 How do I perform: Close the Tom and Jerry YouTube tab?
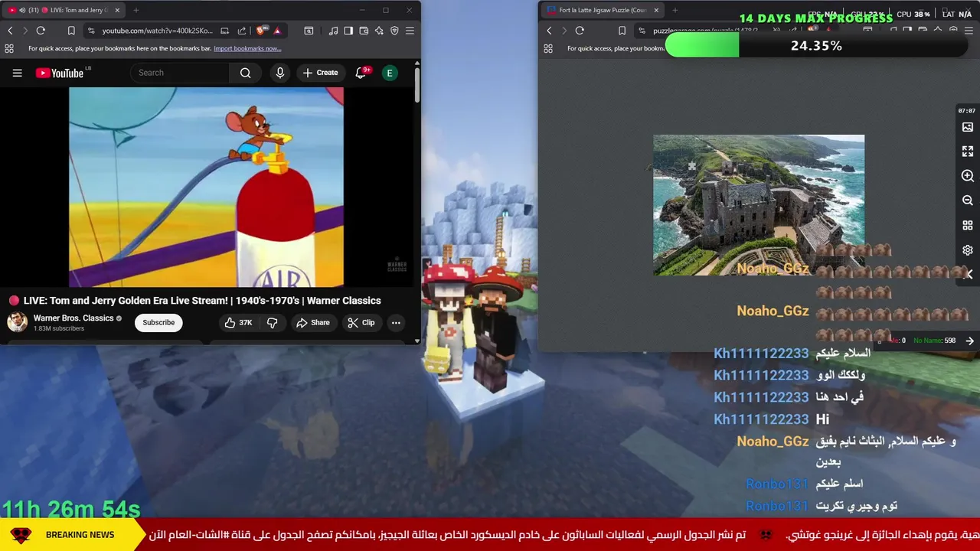coord(117,10)
